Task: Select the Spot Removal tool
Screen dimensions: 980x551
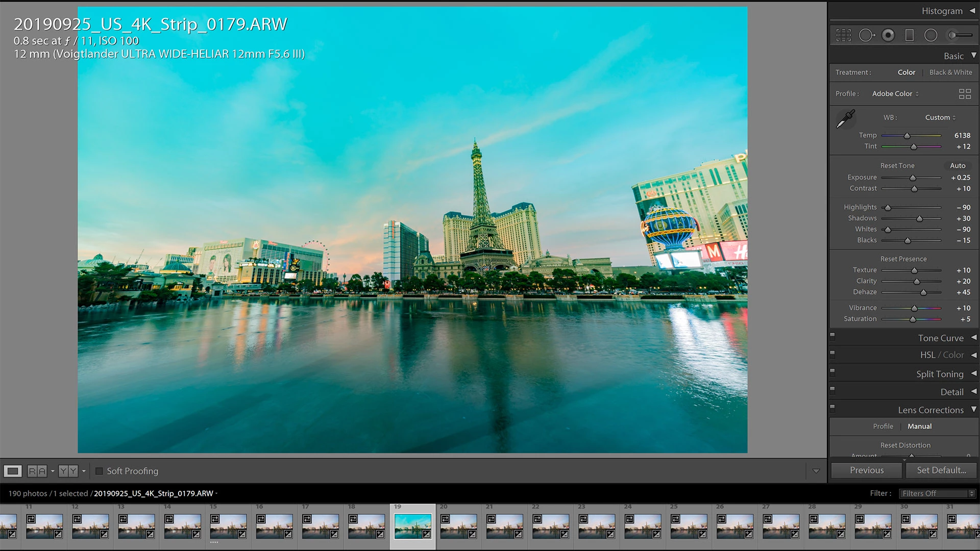Action: click(x=866, y=35)
